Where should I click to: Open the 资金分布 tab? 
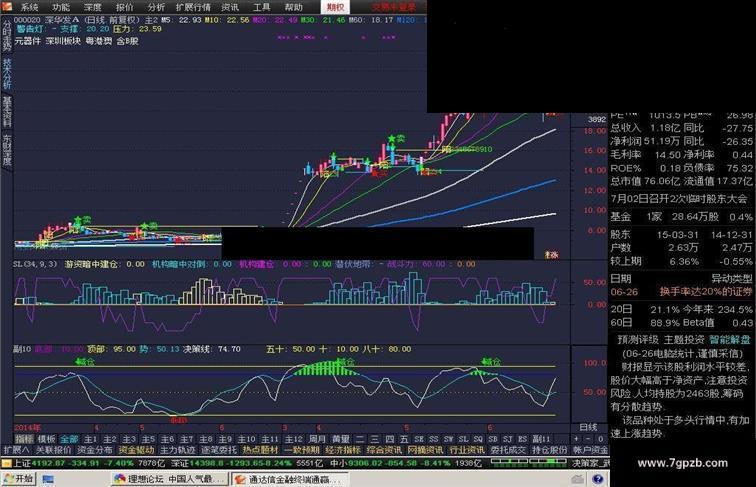[x=94, y=450]
